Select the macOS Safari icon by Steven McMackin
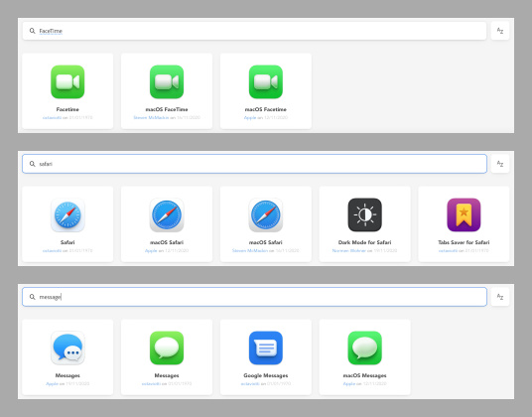The width and height of the screenshot is (532, 417). click(x=266, y=214)
